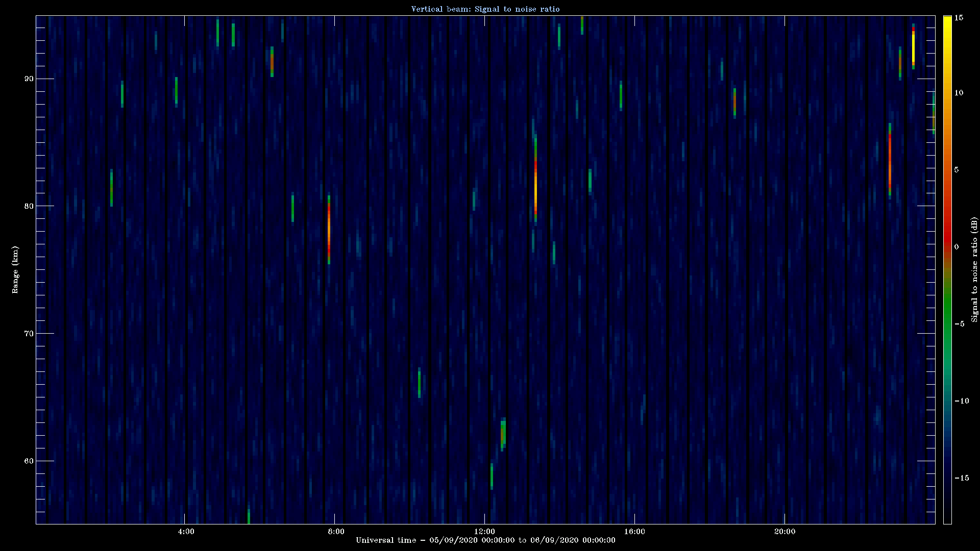
Task: Click the 60 km range axis label
Action: click(x=29, y=461)
